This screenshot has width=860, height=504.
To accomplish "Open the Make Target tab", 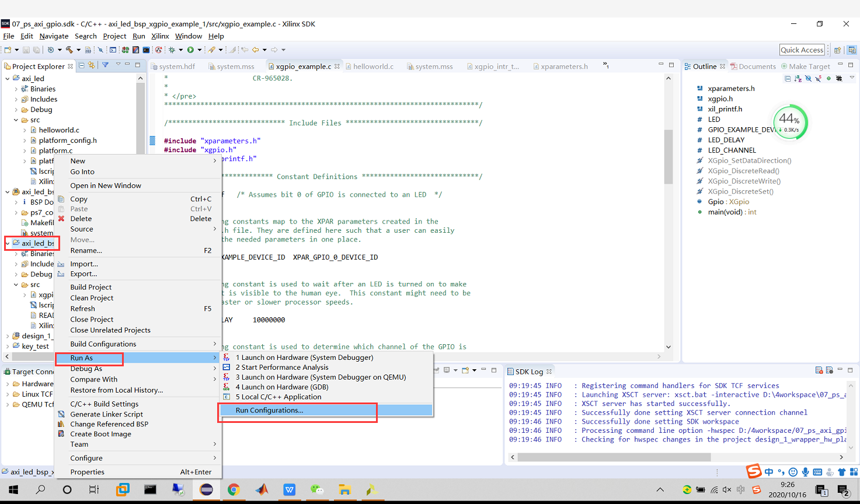I will (x=806, y=66).
